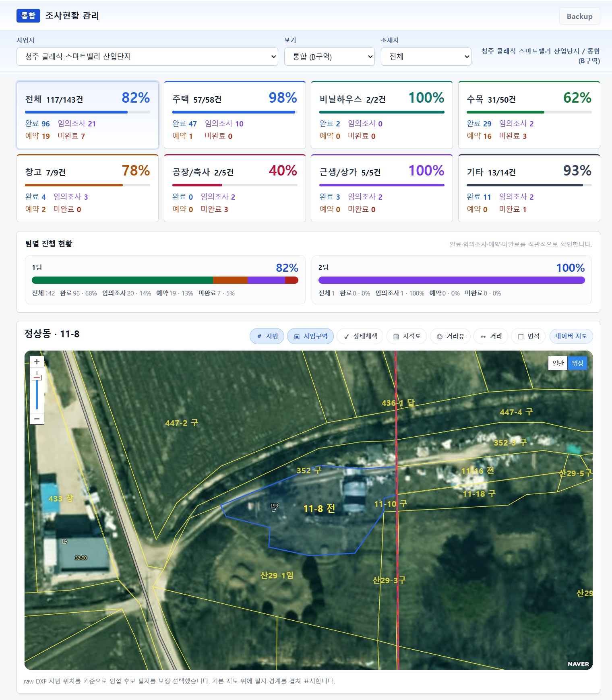Viewport: 612px width, 700px height.
Task: Activate the 거리 distance measuring tool
Action: [x=491, y=336]
